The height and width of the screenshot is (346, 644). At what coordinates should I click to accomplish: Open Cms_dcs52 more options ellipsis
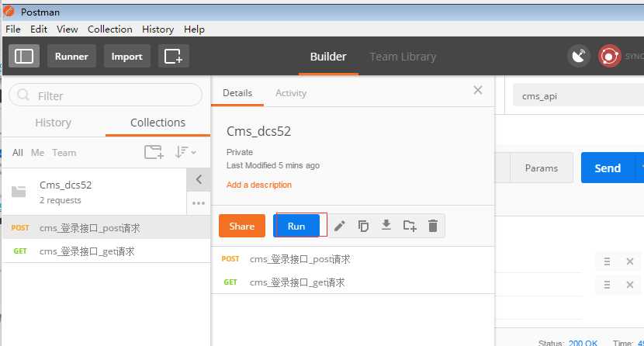(x=199, y=203)
